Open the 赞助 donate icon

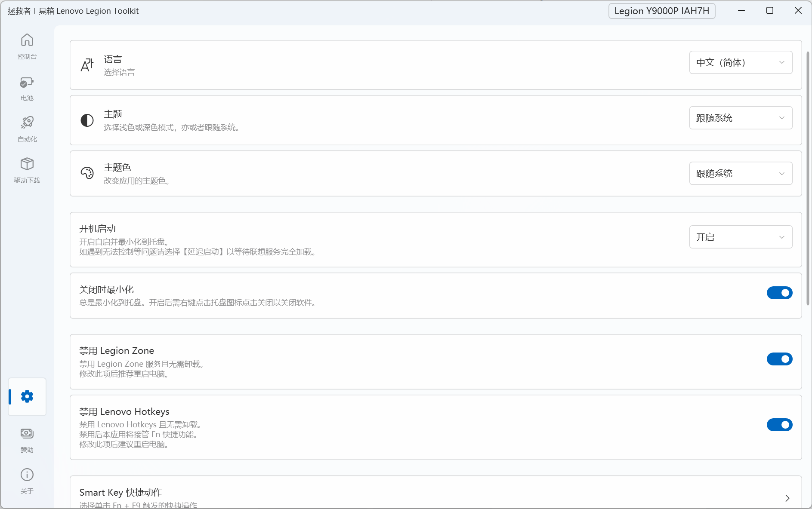tap(27, 433)
